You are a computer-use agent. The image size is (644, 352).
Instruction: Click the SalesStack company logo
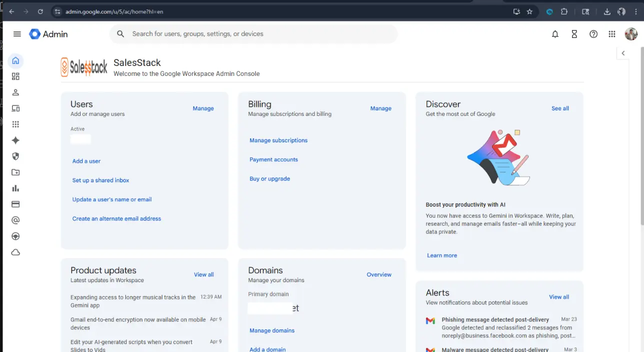[x=84, y=67]
